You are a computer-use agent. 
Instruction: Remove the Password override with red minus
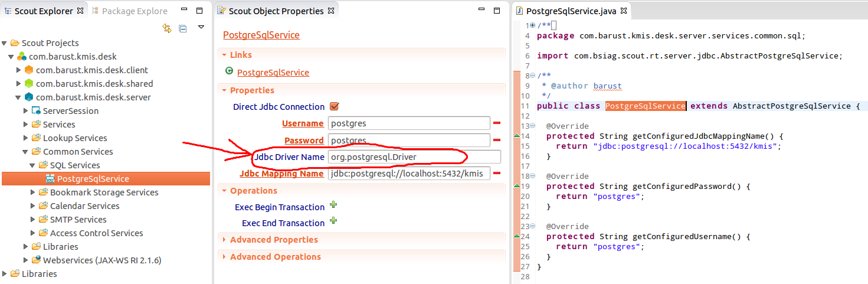pos(497,140)
